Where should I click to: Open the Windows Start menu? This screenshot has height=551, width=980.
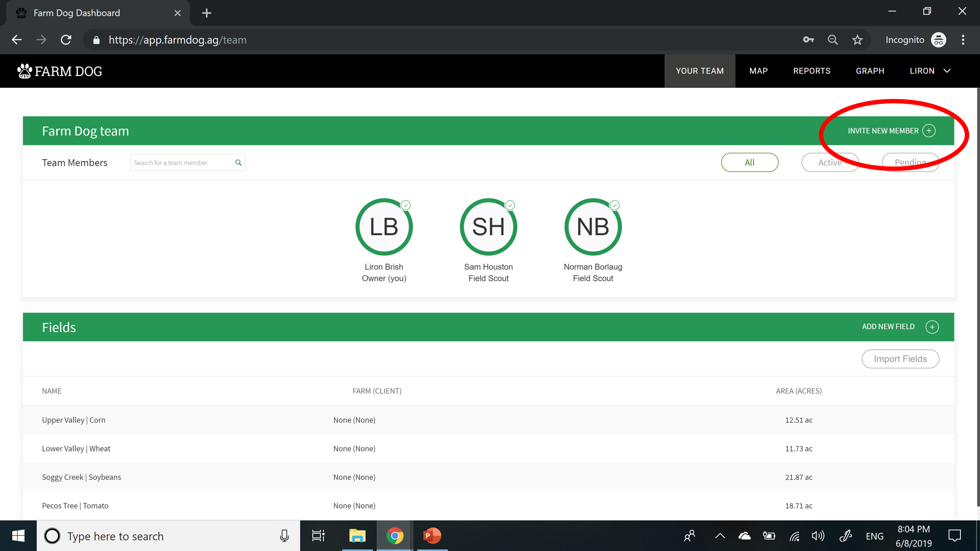pos(18,536)
